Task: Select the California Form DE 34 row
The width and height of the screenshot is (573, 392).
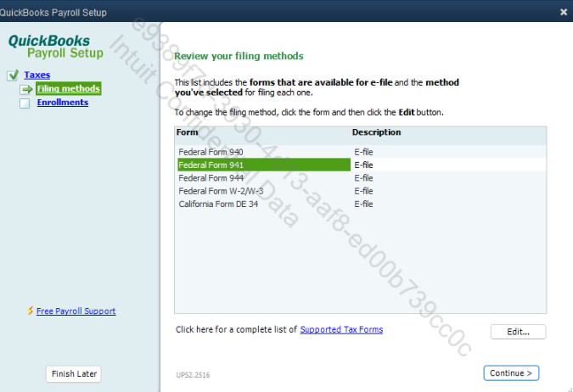Action: 360,204
